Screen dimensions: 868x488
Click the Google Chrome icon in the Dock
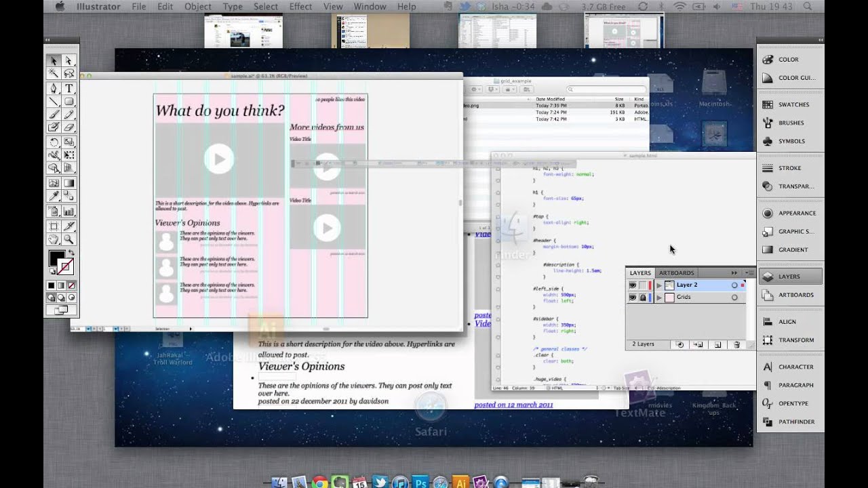coord(320,482)
